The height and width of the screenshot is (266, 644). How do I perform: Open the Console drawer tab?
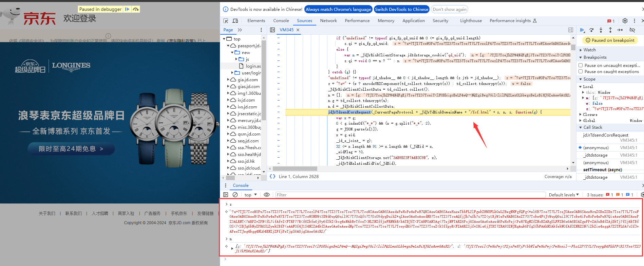point(241,185)
